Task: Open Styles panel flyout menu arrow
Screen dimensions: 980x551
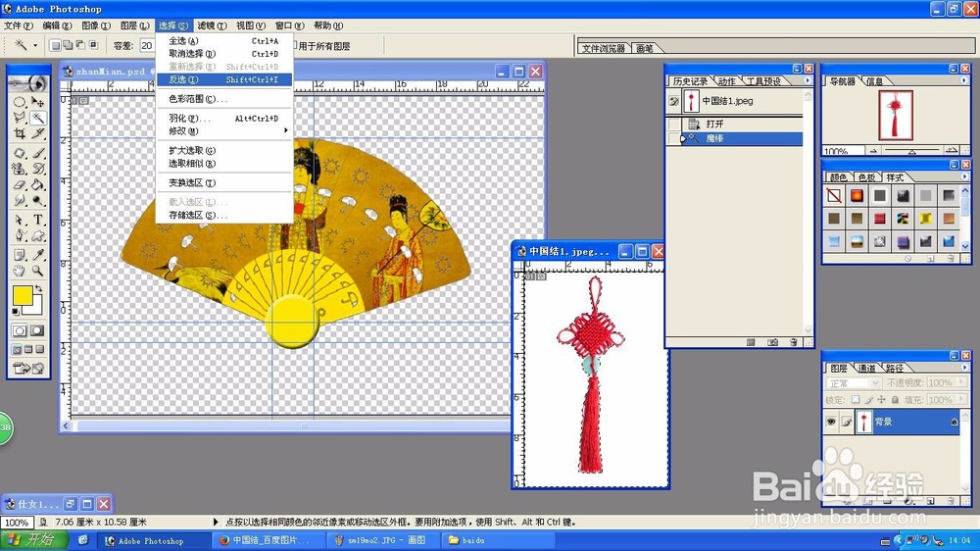Action: (964, 177)
